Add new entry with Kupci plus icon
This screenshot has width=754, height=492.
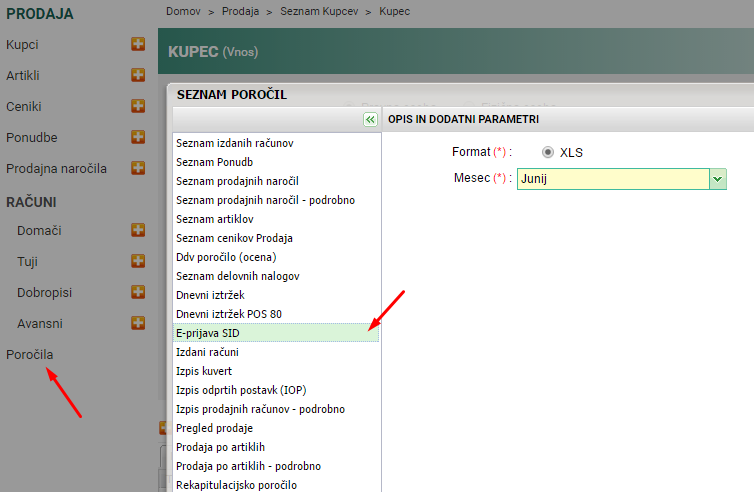(x=138, y=44)
